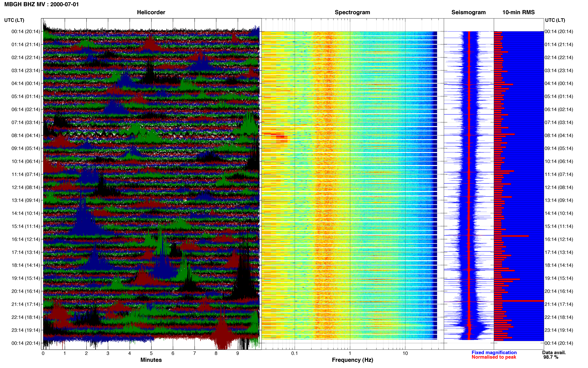The image size is (588, 368).
Task: Click the '10-min RMS' panel heading
Action: coord(518,12)
